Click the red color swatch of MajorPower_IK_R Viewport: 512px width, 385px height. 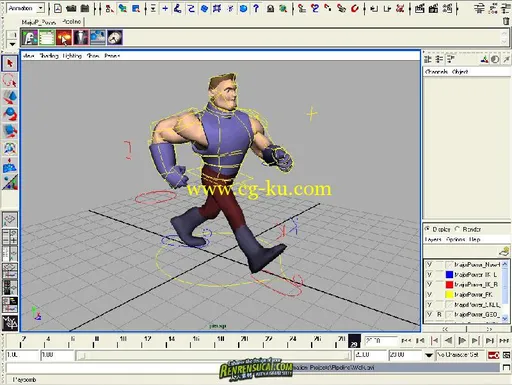click(449, 285)
